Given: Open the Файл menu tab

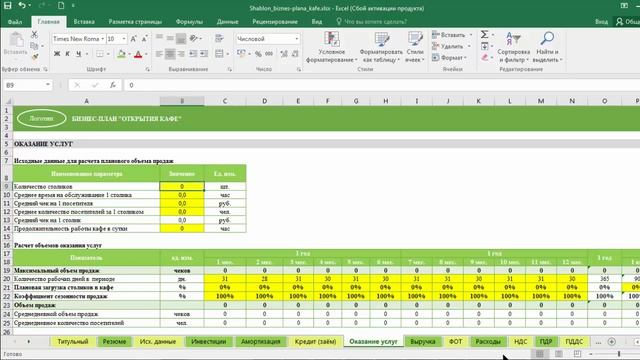Looking at the screenshot, I should (x=15, y=22).
